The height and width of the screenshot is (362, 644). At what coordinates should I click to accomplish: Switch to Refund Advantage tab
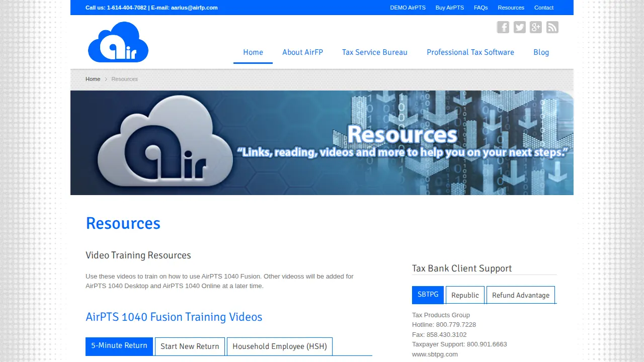(x=521, y=295)
